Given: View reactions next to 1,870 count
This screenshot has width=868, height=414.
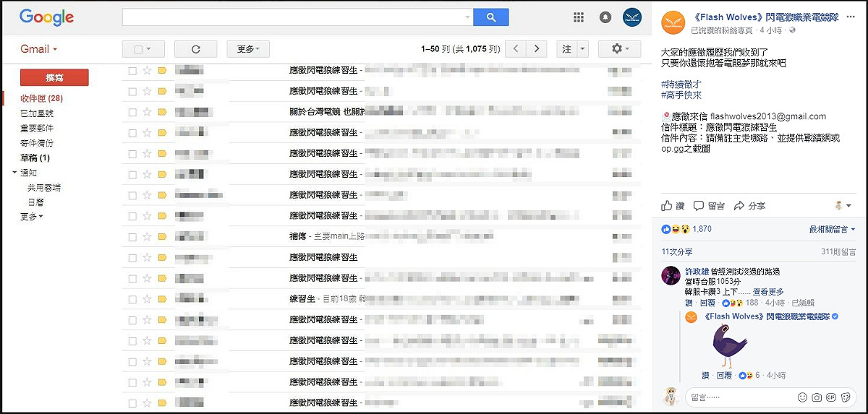Looking at the screenshot, I should (676, 229).
